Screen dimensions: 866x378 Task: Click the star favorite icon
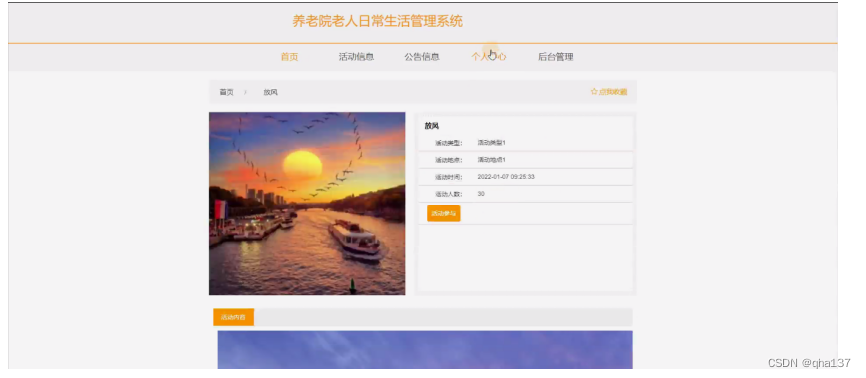594,92
